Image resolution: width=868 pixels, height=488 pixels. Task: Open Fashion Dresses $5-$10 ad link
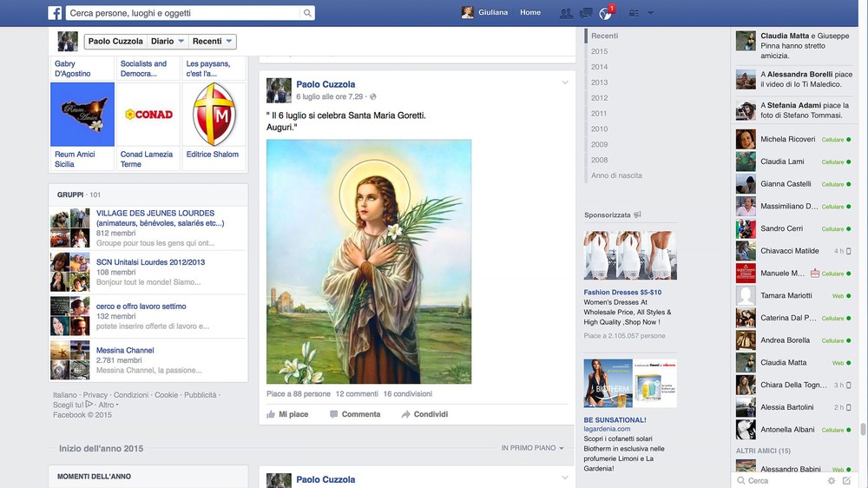[622, 293]
